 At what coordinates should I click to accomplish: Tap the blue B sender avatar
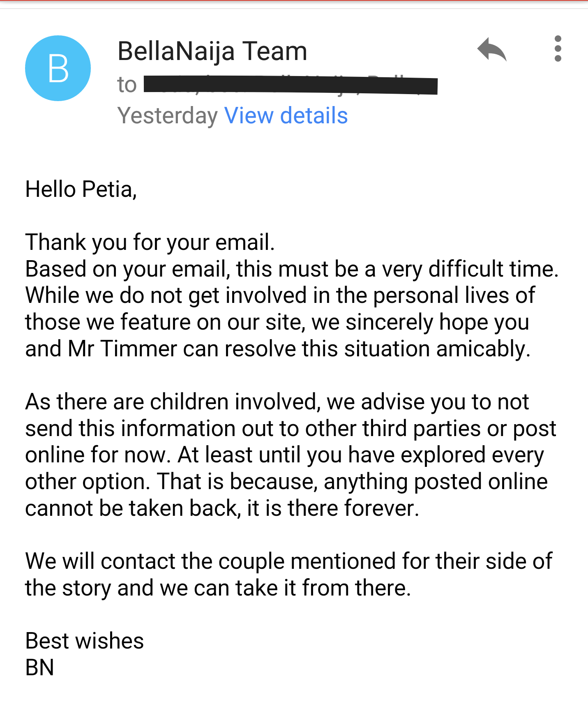[x=58, y=68]
